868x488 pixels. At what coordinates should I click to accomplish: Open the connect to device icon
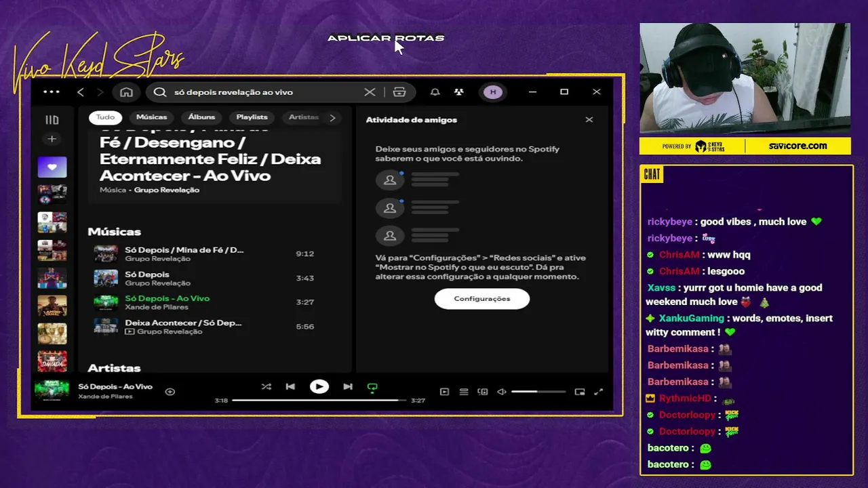pos(483,391)
